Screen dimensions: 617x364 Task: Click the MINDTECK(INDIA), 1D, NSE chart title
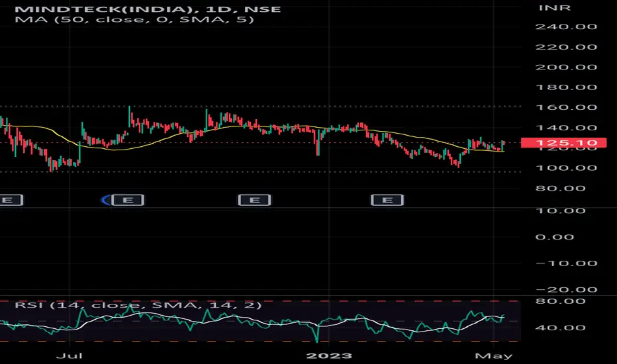pos(148,9)
